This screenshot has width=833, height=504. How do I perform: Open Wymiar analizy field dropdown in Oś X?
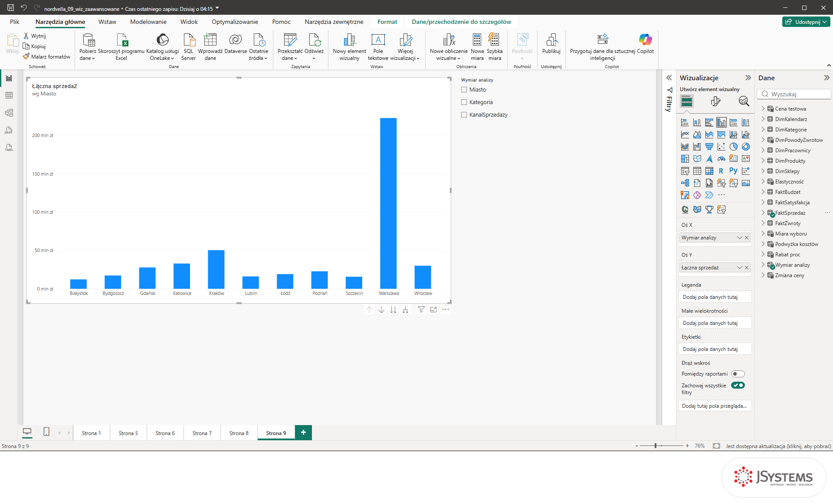point(739,238)
